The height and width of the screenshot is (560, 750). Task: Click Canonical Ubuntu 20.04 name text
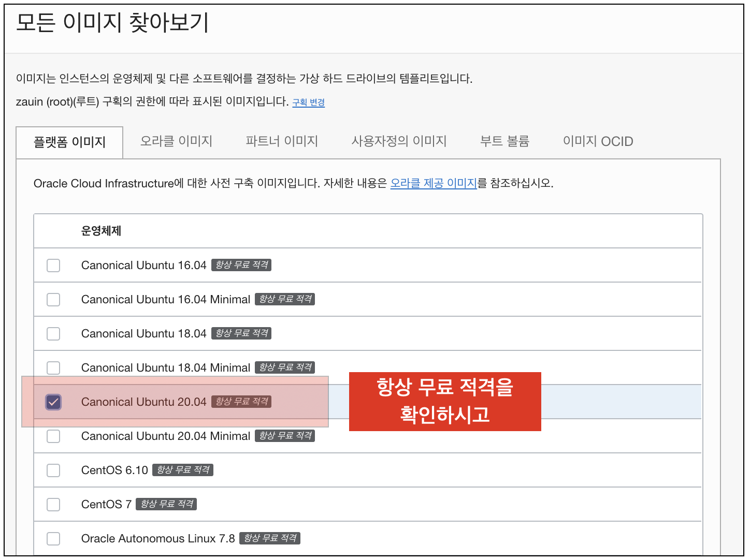click(144, 402)
